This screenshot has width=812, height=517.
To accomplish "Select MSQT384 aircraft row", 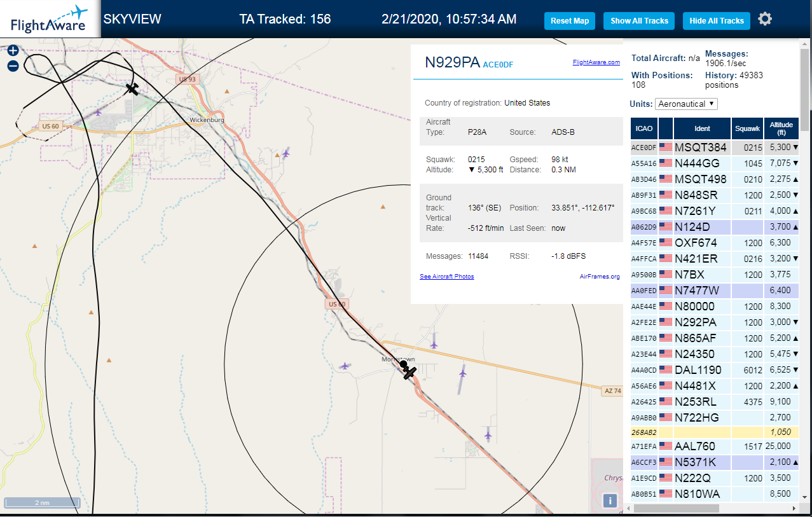I will pyautogui.click(x=715, y=147).
